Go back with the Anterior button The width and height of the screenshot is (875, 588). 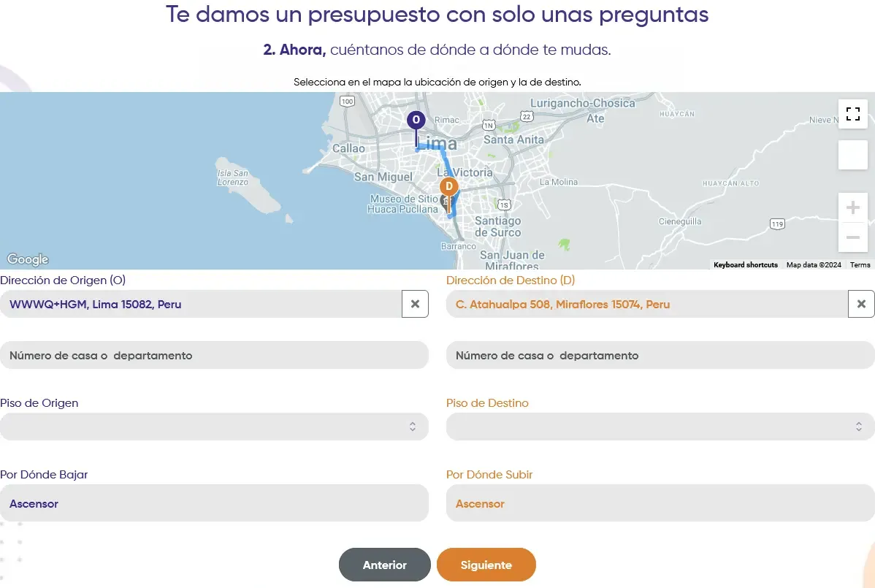pyautogui.click(x=384, y=565)
